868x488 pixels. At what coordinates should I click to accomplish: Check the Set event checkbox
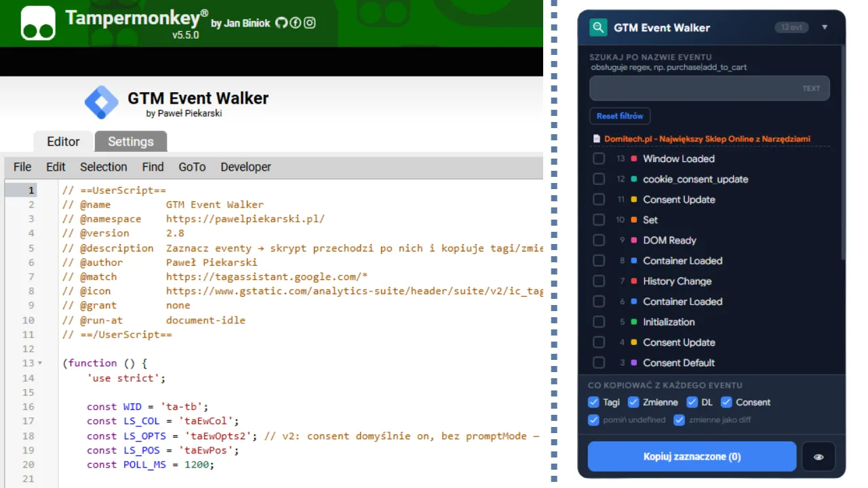(x=599, y=220)
